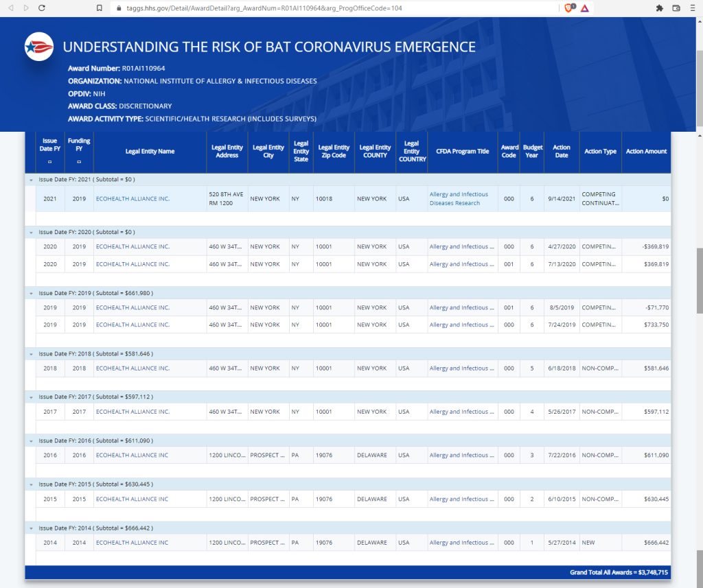Open the browser hamburger menu
703x588 pixels.
coord(693,8)
